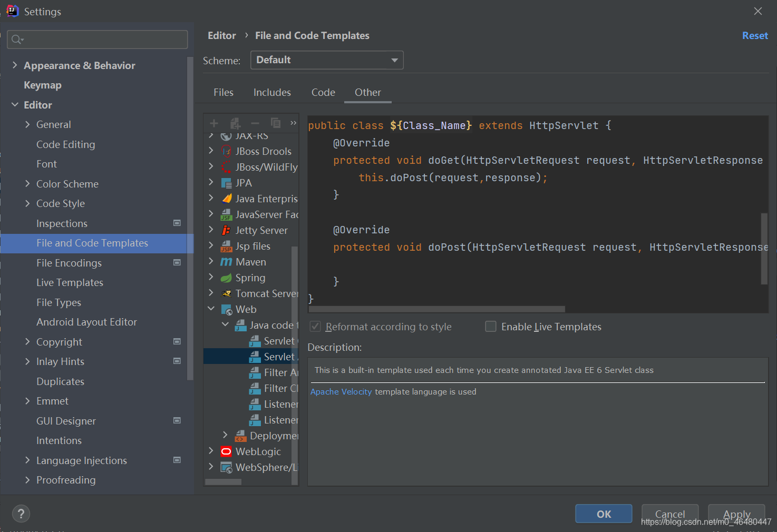Expand the General settings node

pyautogui.click(x=27, y=124)
